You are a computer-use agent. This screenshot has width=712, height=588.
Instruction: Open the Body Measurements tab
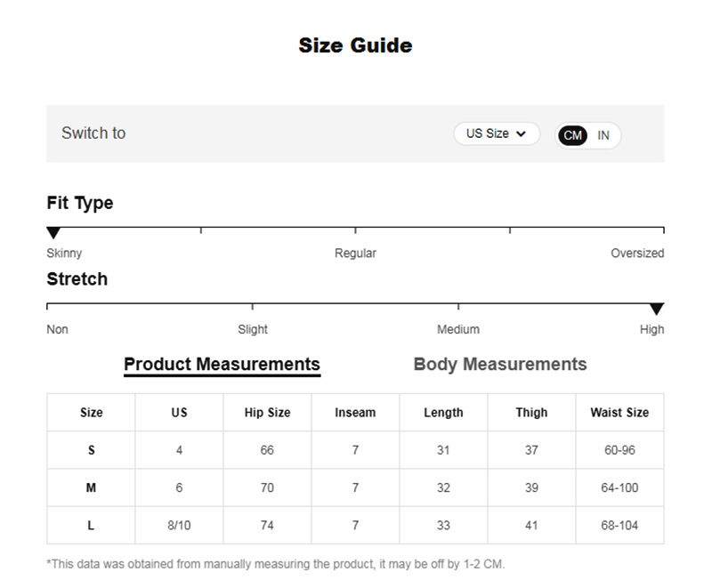click(x=500, y=364)
